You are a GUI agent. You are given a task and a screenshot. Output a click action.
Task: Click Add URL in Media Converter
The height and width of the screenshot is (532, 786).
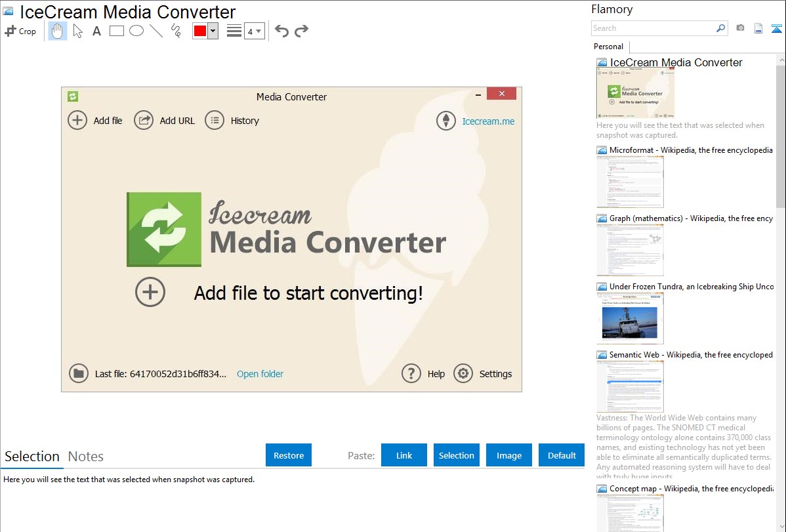(x=165, y=120)
